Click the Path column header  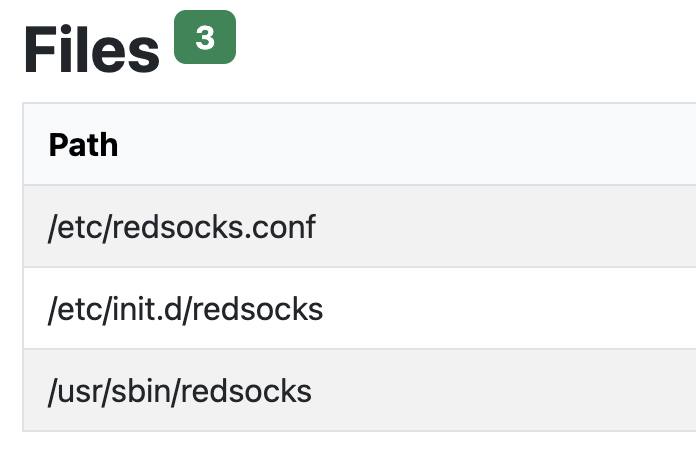(x=83, y=145)
